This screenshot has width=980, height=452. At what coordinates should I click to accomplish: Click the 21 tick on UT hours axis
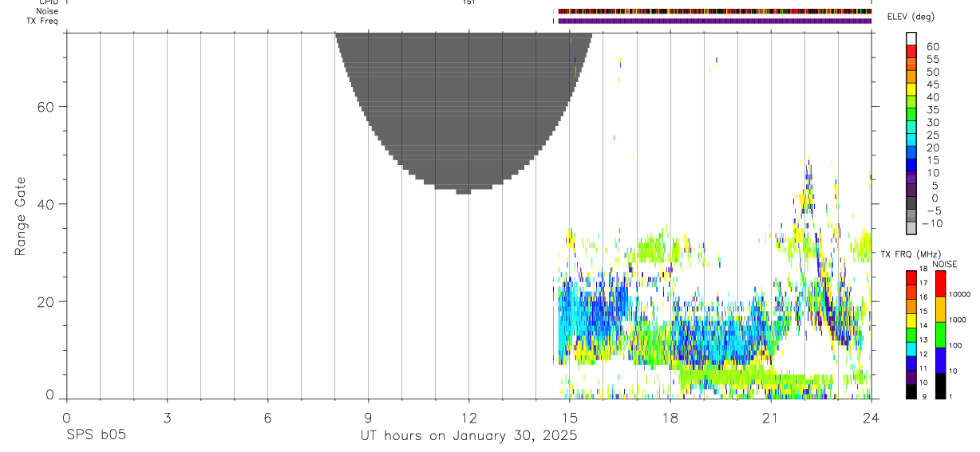pos(770,417)
